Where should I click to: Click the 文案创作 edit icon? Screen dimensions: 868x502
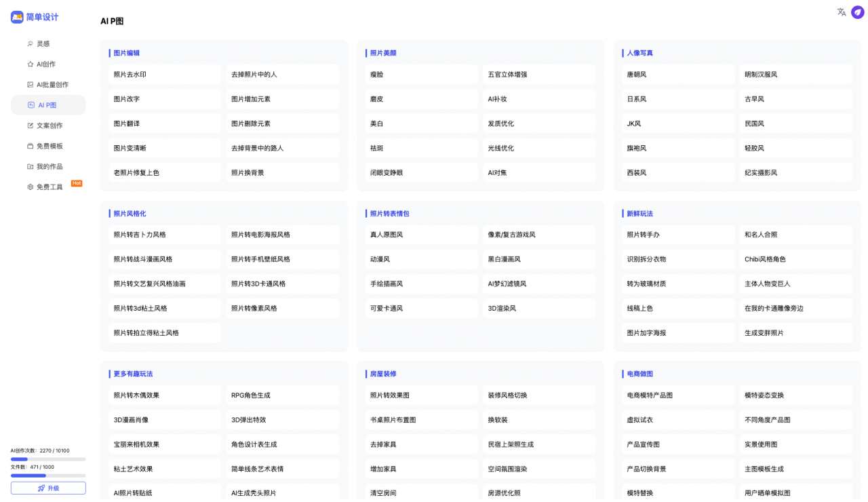click(x=30, y=125)
